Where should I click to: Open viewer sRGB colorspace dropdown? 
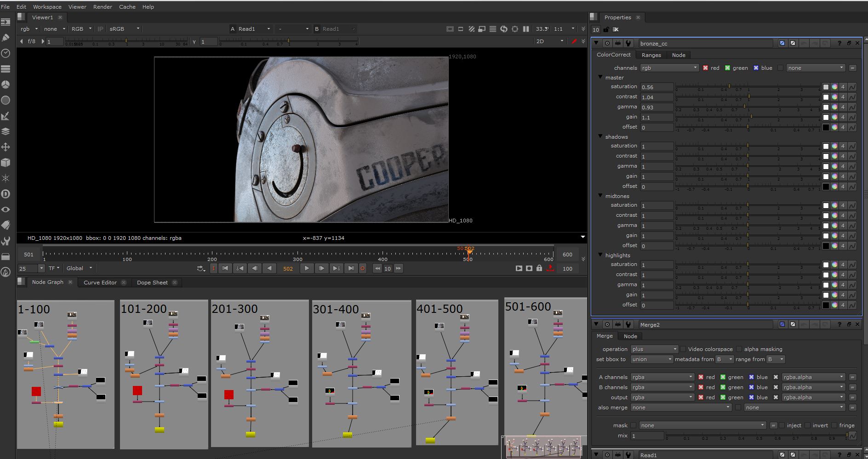coord(124,29)
